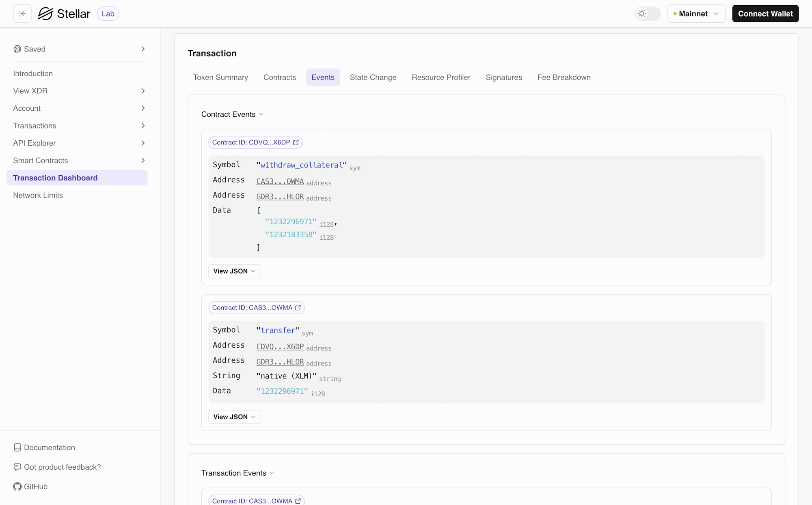Expand View JSON under withdraw_collateral event
Viewport: 812px width, 505px height.
[x=234, y=271]
